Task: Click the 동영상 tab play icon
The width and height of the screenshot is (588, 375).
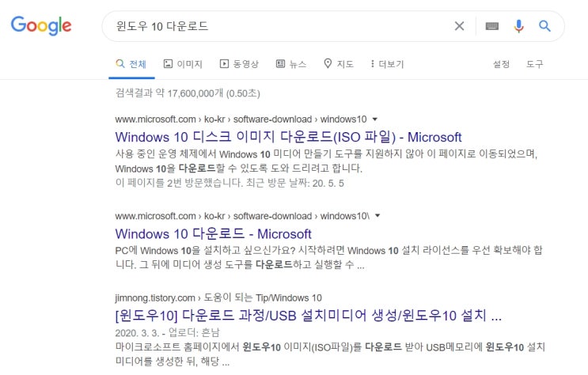Action: pyautogui.click(x=224, y=64)
